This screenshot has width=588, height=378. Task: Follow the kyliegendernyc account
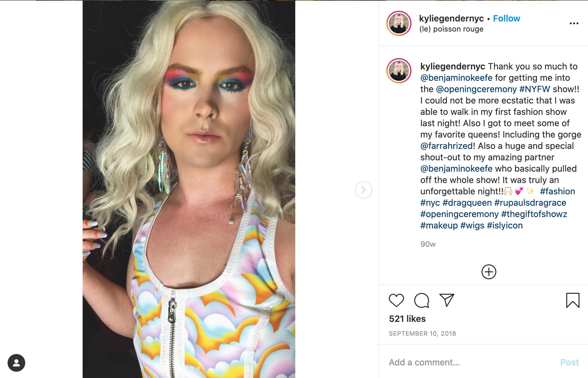(506, 18)
